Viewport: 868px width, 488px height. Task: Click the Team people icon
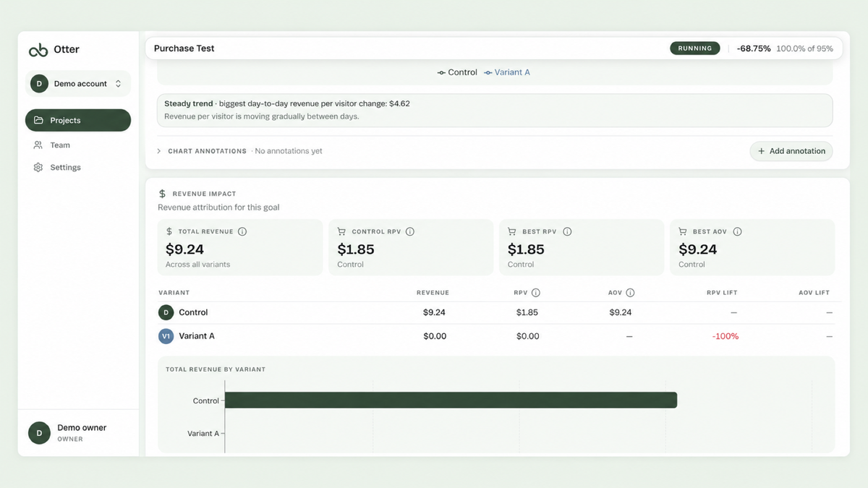point(38,145)
